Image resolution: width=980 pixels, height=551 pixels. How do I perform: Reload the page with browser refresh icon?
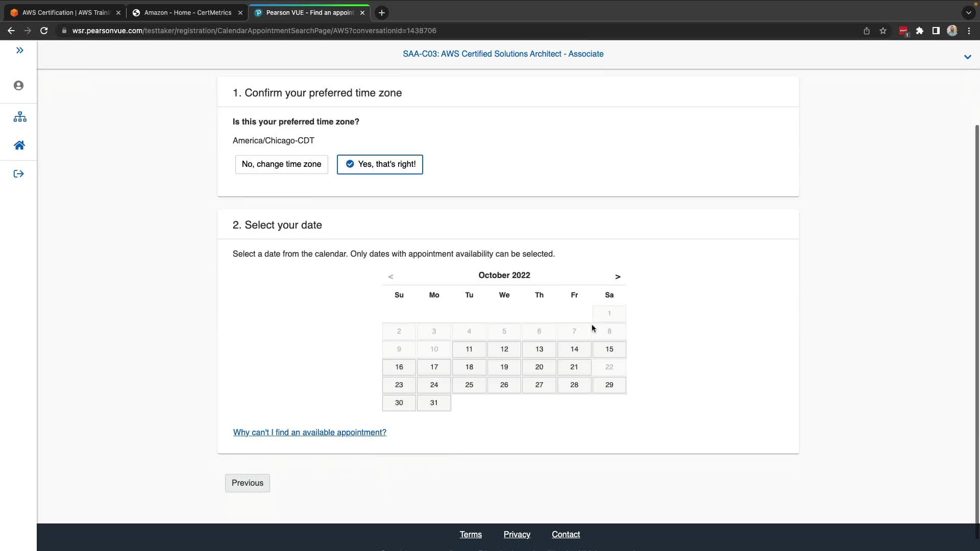[44, 31]
